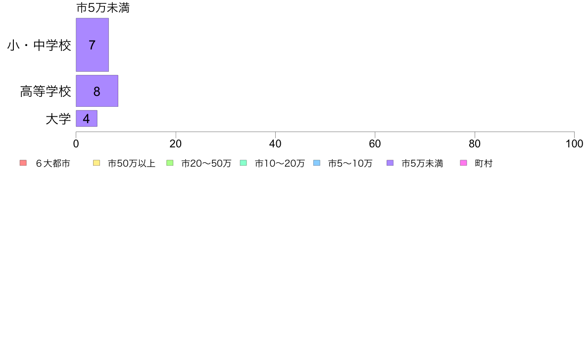588x364 pixels.
Task: Click the 6大都市 red legend swatch
Action: (23, 163)
